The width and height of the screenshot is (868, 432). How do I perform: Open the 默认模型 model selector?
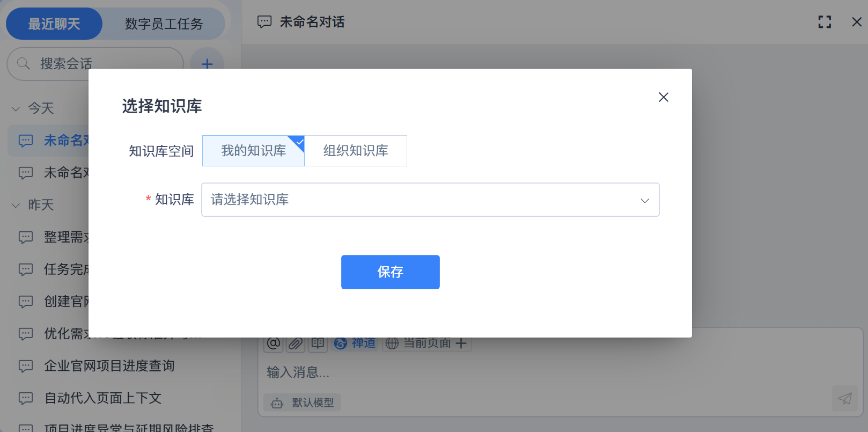coord(302,402)
